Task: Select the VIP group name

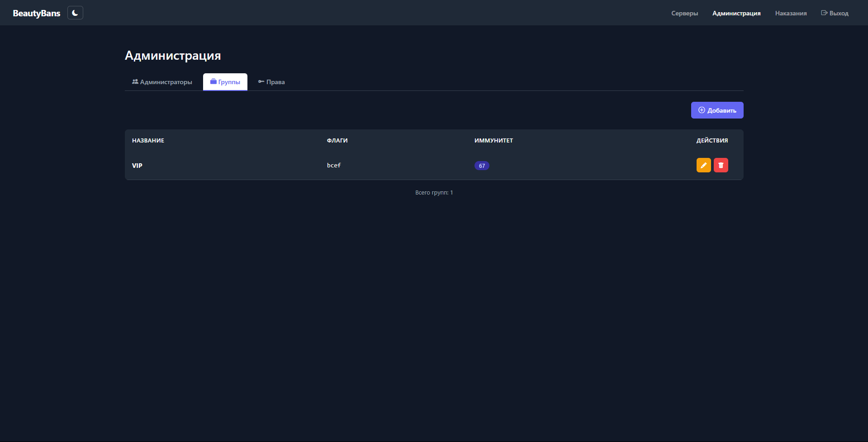Action: (x=137, y=166)
